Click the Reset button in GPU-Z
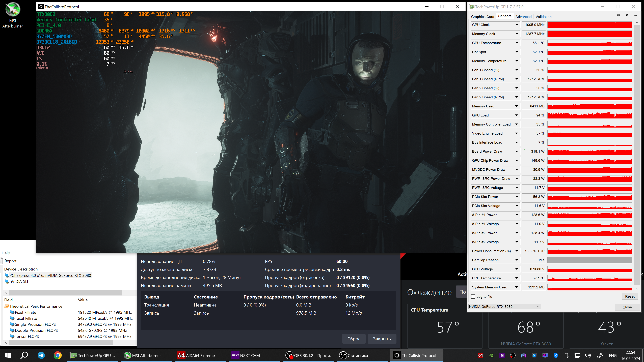 click(x=630, y=296)
